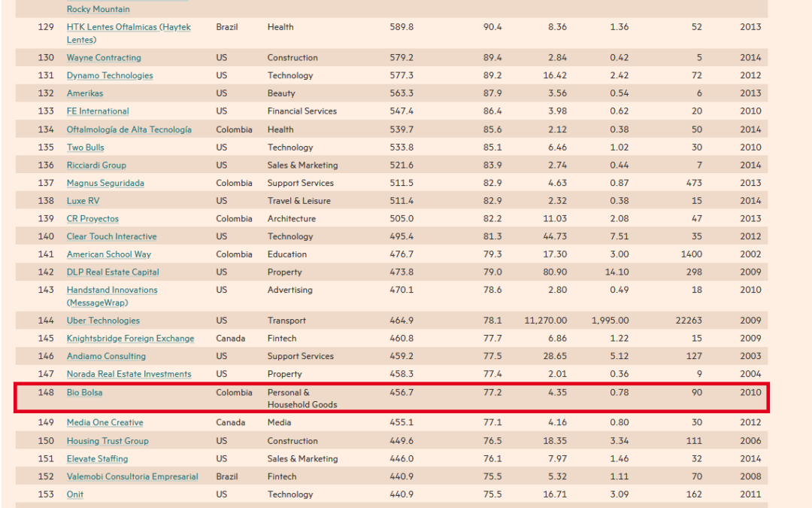Click Valemobi Consultoria Empresarial link
The image size is (812, 508).
132,476
